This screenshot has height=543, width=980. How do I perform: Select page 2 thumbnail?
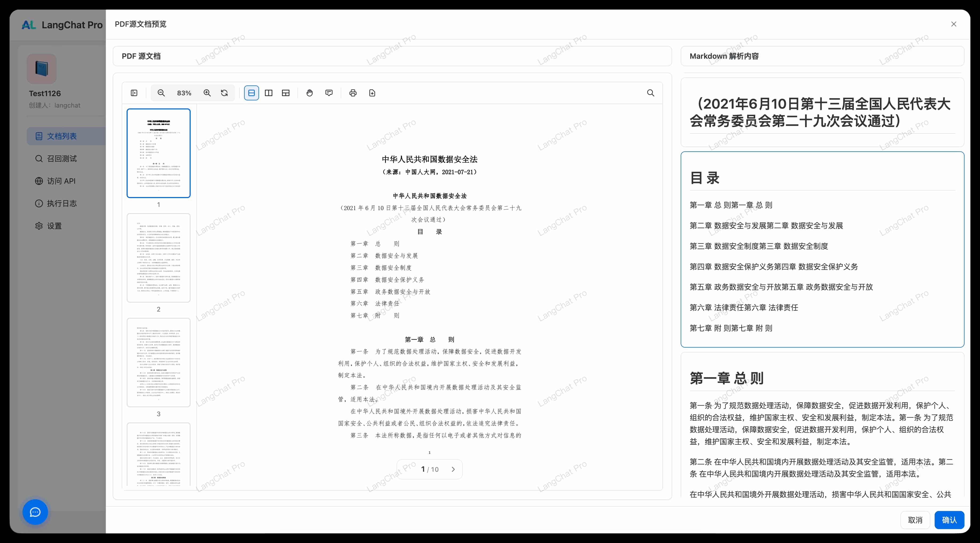pos(158,257)
